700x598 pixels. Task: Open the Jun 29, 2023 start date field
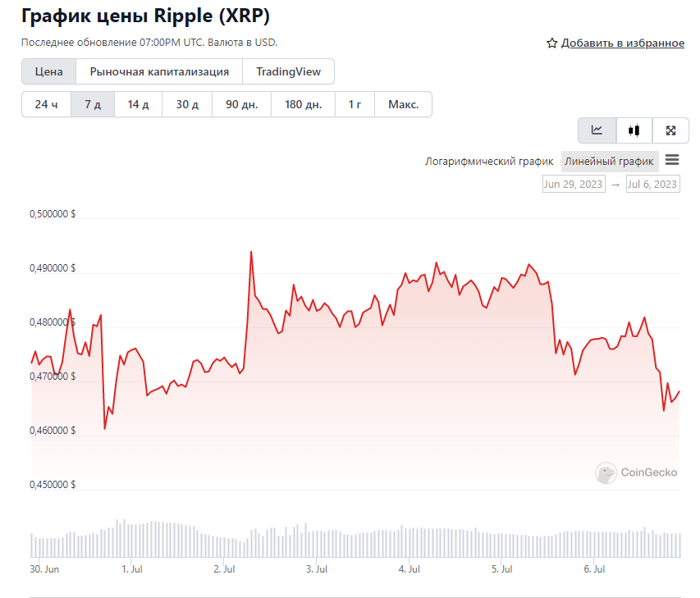coord(574,185)
